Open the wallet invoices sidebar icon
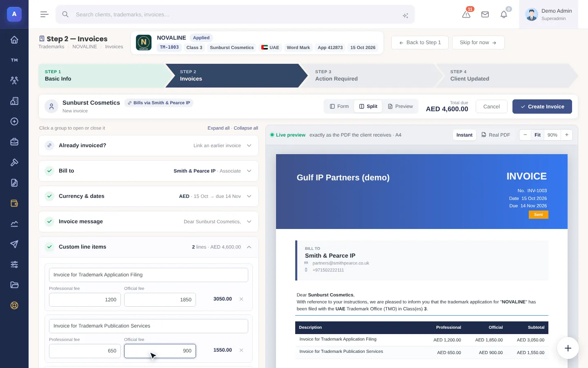 pos(14,203)
